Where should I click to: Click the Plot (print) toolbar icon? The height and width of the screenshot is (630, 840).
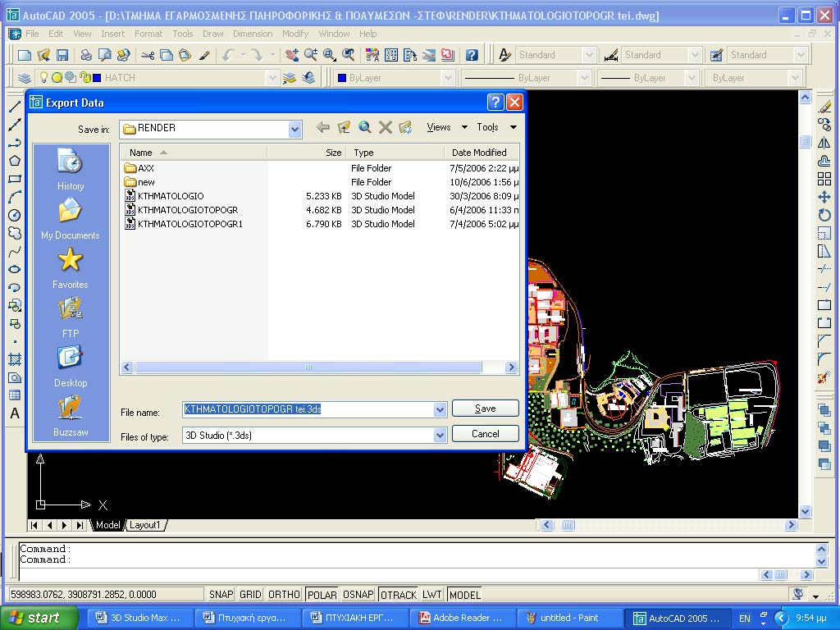click(85, 55)
